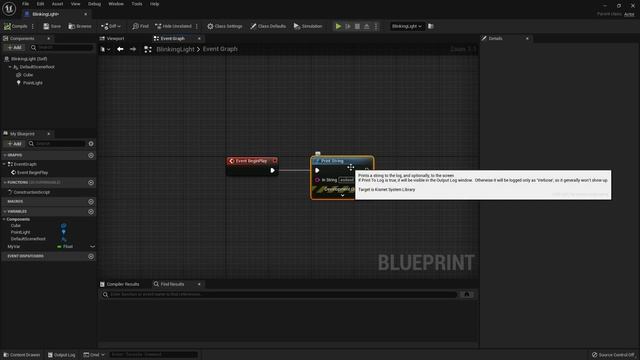The width and height of the screenshot is (640, 360).
Task: Switch to the Compiler Results tab
Action: tap(120, 284)
